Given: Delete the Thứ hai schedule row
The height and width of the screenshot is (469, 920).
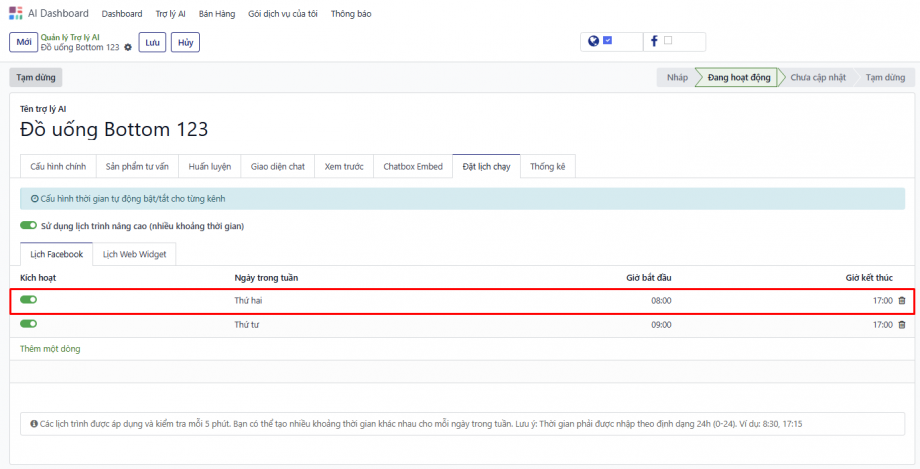Looking at the screenshot, I should click(x=902, y=300).
